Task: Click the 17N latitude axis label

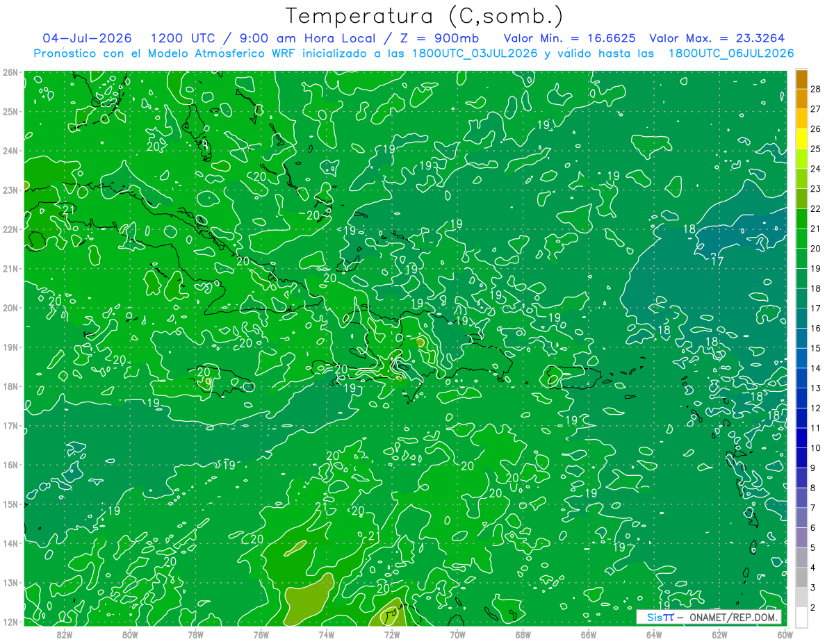Action: [10, 425]
